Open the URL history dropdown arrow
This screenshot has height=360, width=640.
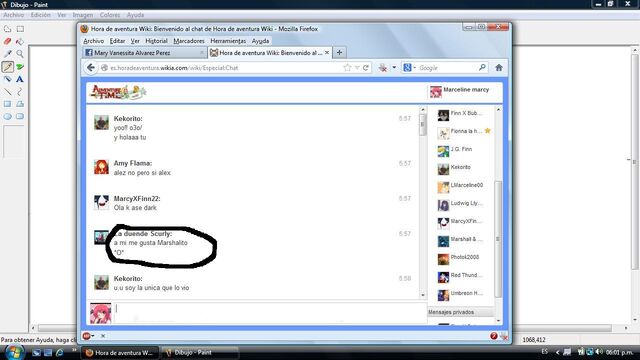coord(357,68)
